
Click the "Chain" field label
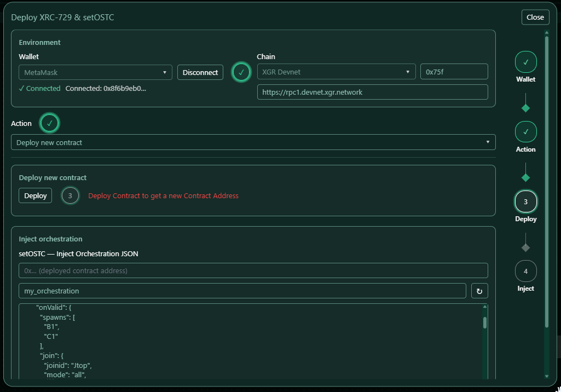coord(266,56)
